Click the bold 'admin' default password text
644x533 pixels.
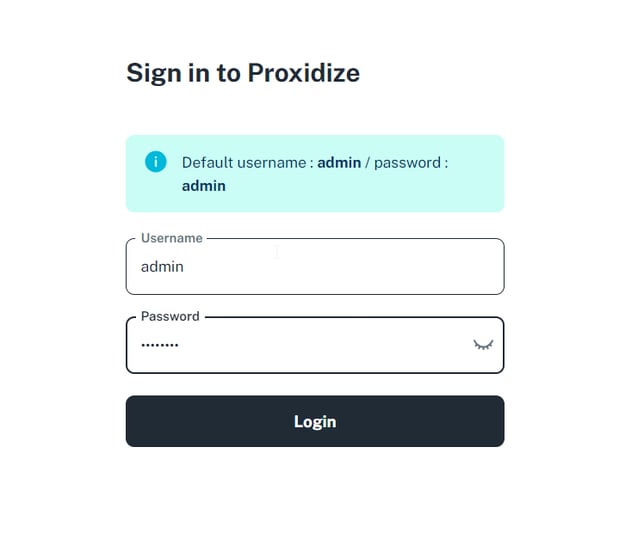coord(204,186)
